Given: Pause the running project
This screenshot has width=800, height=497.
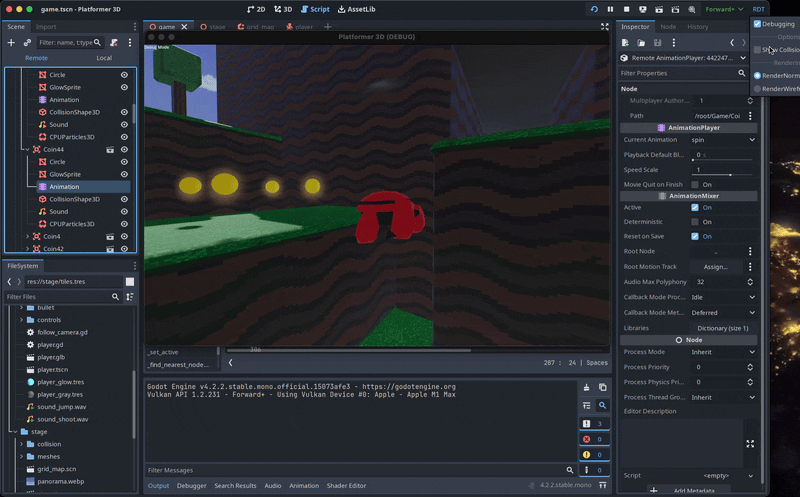Looking at the screenshot, I should 610,9.
